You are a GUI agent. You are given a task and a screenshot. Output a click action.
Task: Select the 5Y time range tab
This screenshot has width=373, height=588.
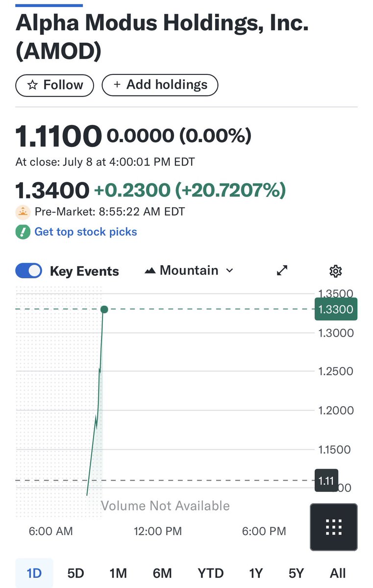tap(296, 573)
